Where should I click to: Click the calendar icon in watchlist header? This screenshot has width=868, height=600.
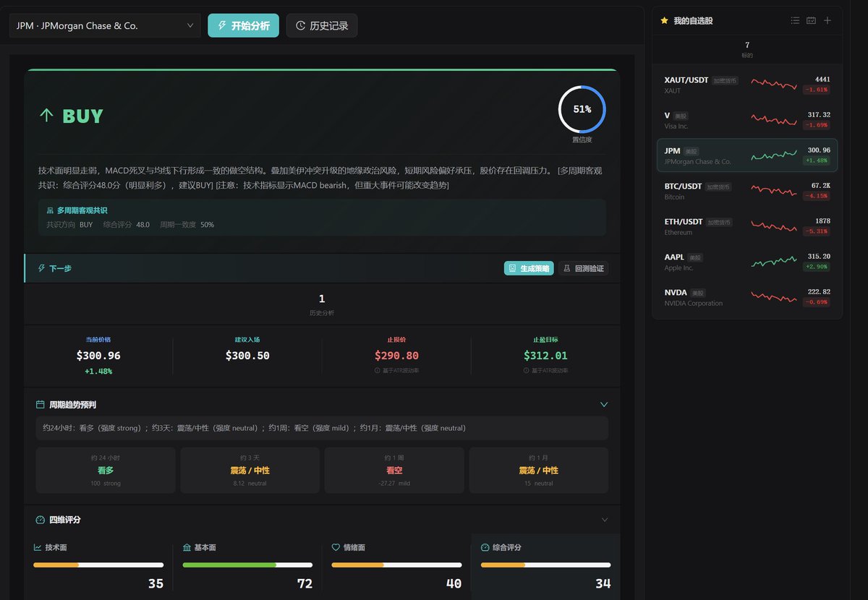pos(811,20)
